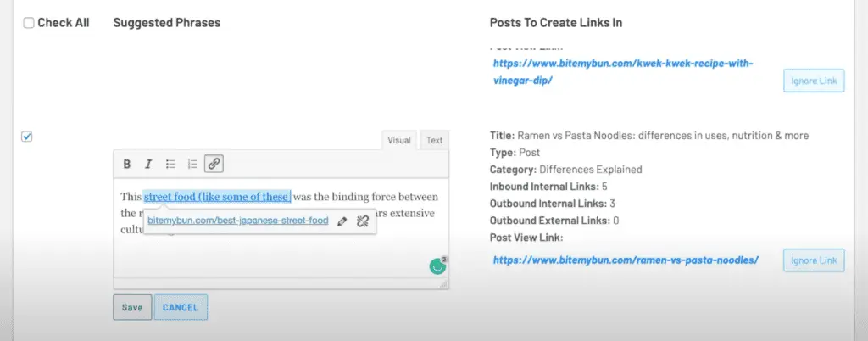Toggle bold formatting in editor toolbar
This screenshot has height=341, width=868.
pos(127,164)
